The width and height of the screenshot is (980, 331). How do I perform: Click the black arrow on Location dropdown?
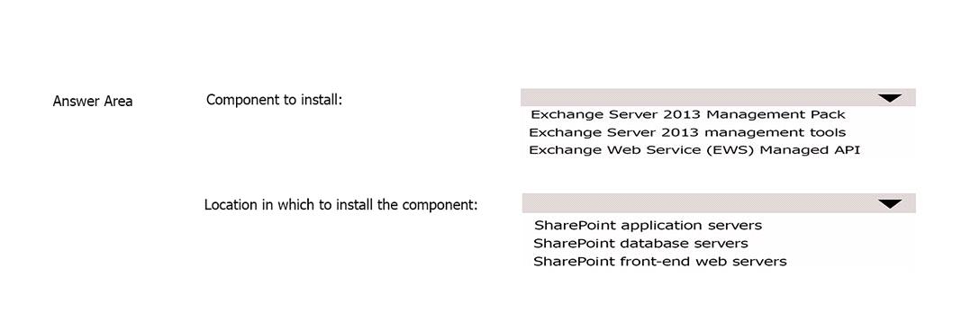click(x=889, y=203)
